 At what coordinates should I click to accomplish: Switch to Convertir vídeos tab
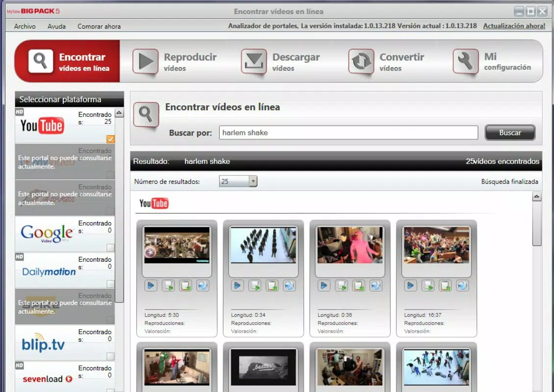pos(386,62)
